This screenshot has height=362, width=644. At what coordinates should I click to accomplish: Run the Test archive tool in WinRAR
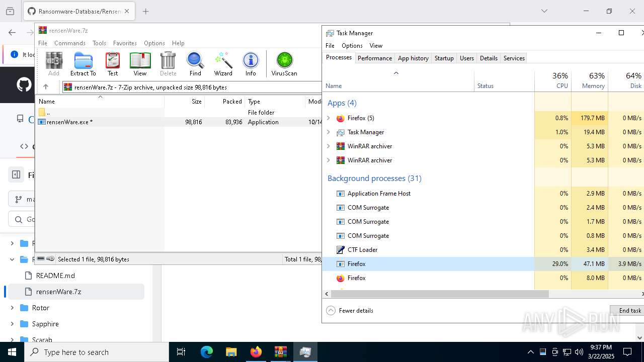(x=113, y=64)
